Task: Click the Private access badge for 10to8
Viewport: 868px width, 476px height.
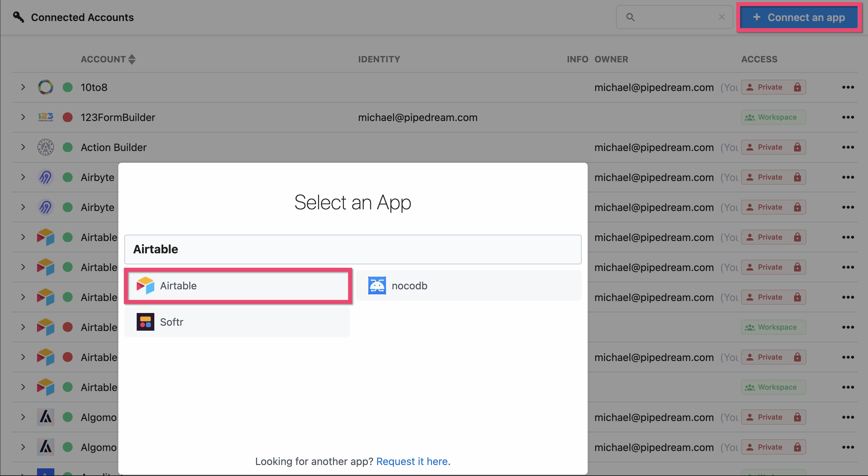Action: pyautogui.click(x=773, y=87)
